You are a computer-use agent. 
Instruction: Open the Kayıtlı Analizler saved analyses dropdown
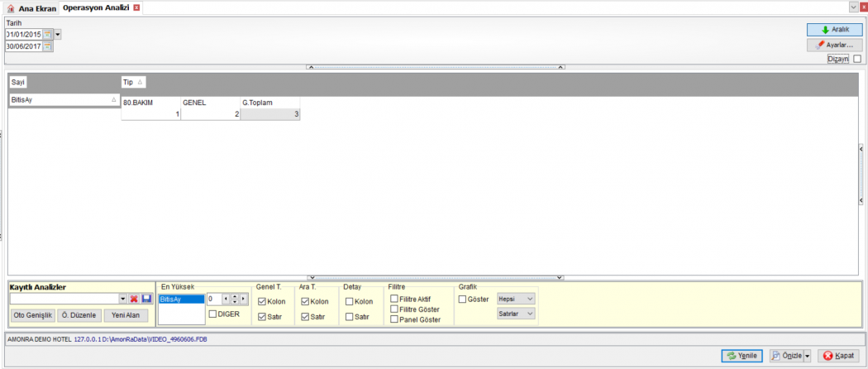tap(123, 300)
